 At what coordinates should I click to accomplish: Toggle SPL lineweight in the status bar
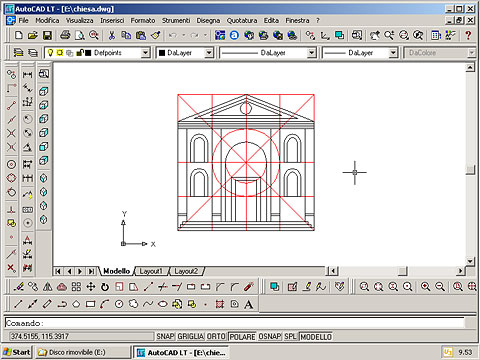point(290,337)
